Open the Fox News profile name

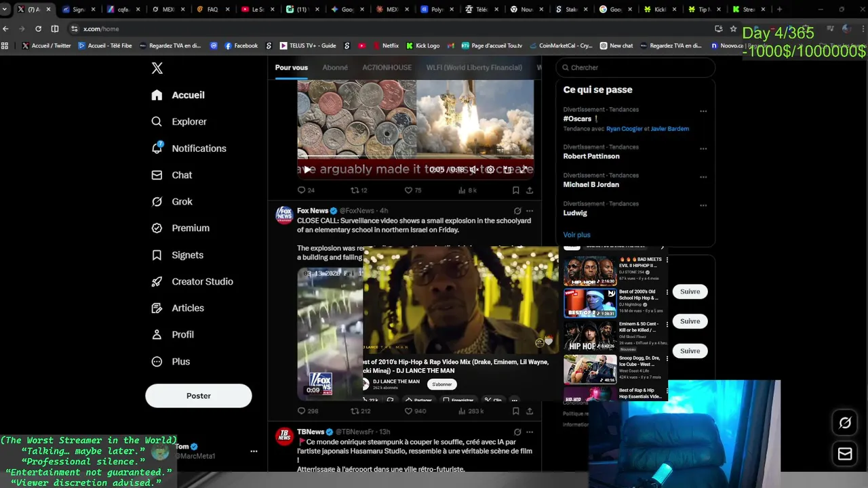(x=313, y=211)
